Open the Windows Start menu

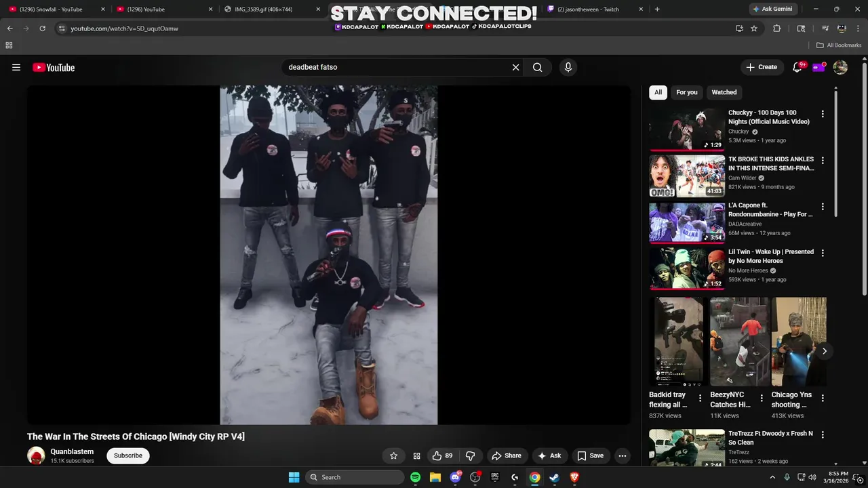pos(294,477)
